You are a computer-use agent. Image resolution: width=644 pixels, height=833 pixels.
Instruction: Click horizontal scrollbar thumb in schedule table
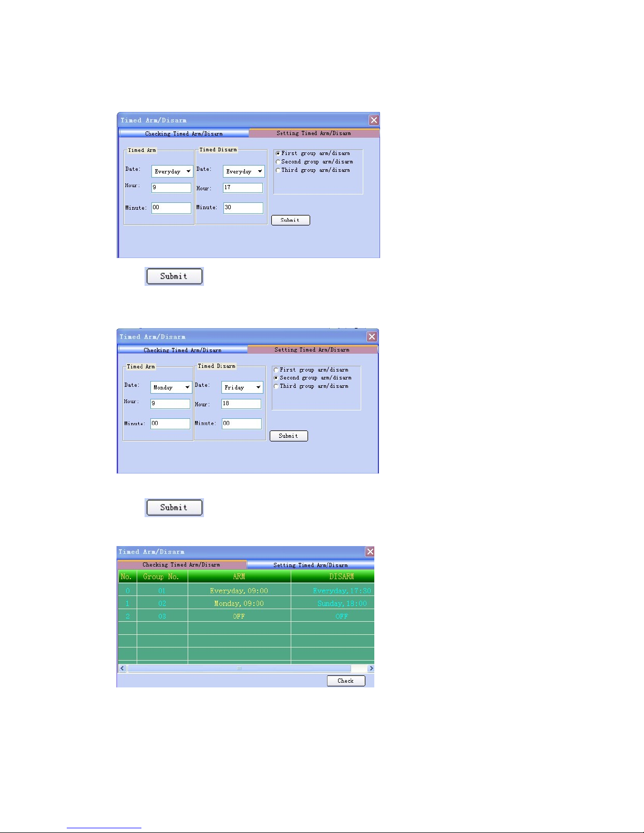239,669
